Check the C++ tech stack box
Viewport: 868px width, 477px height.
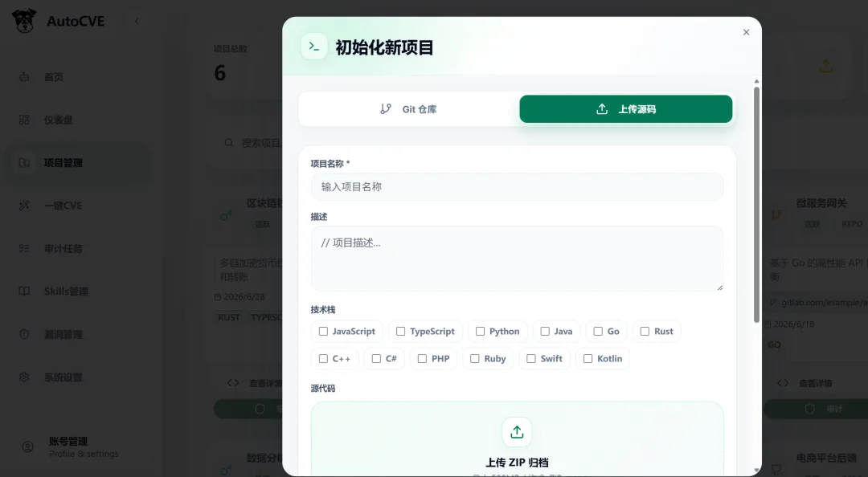(323, 359)
